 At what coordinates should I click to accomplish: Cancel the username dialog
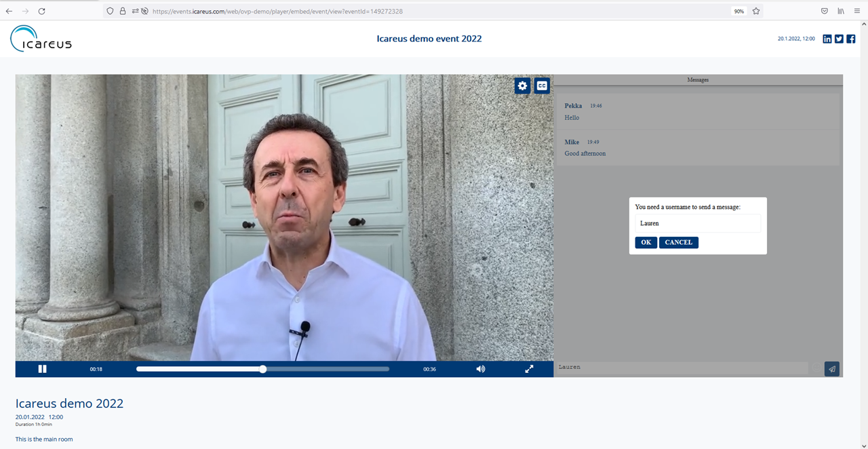click(678, 242)
